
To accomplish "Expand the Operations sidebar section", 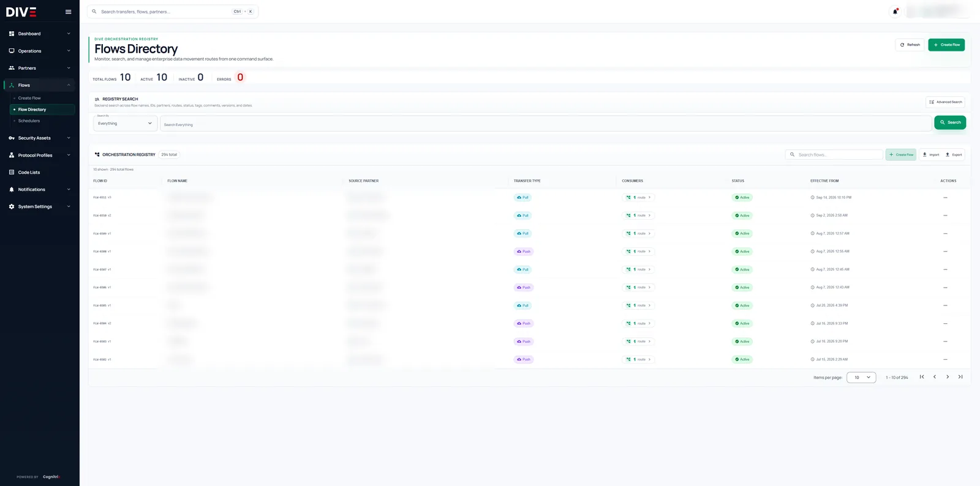I will click(x=40, y=51).
